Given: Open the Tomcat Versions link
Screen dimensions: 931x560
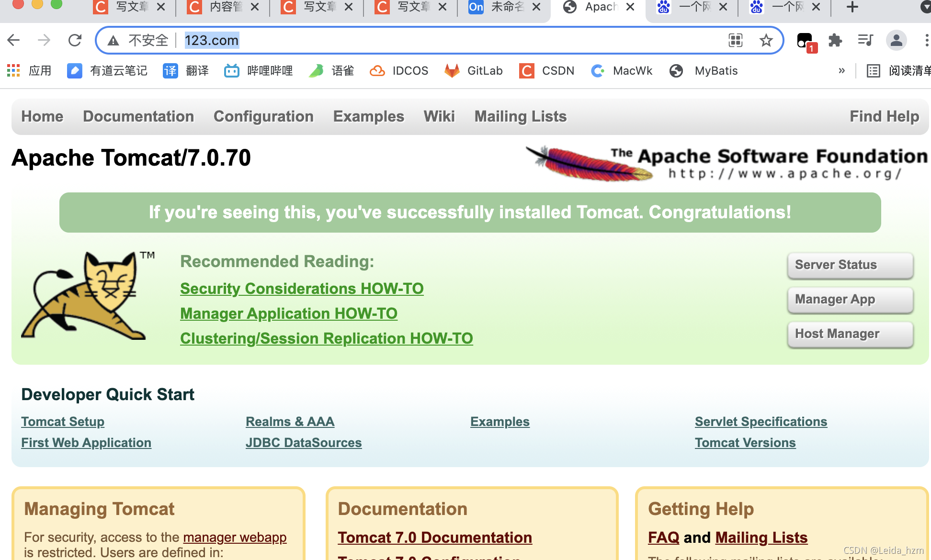Looking at the screenshot, I should pyautogui.click(x=745, y=443).
